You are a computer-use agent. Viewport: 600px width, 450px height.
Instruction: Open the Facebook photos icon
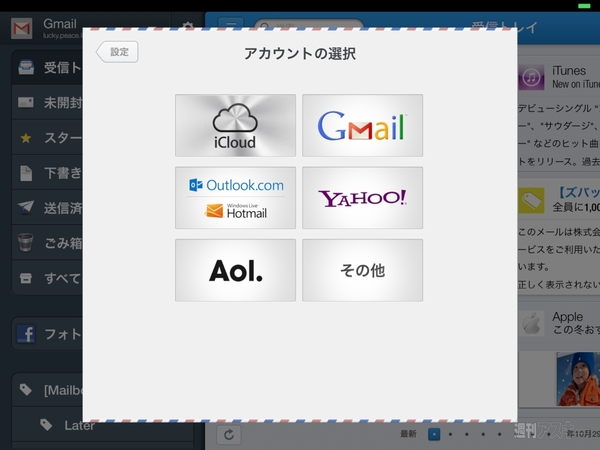click(26, 334)
